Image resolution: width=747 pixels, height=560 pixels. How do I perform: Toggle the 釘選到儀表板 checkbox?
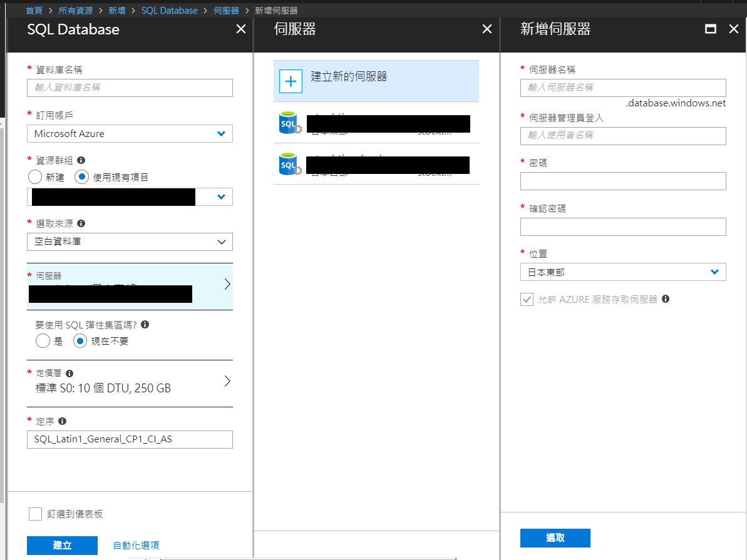tap(35, 514)
